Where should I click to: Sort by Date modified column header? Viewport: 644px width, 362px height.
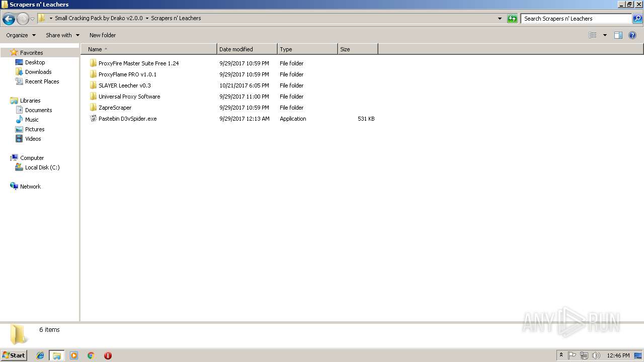pyautogui.click(x=247, y=49)
